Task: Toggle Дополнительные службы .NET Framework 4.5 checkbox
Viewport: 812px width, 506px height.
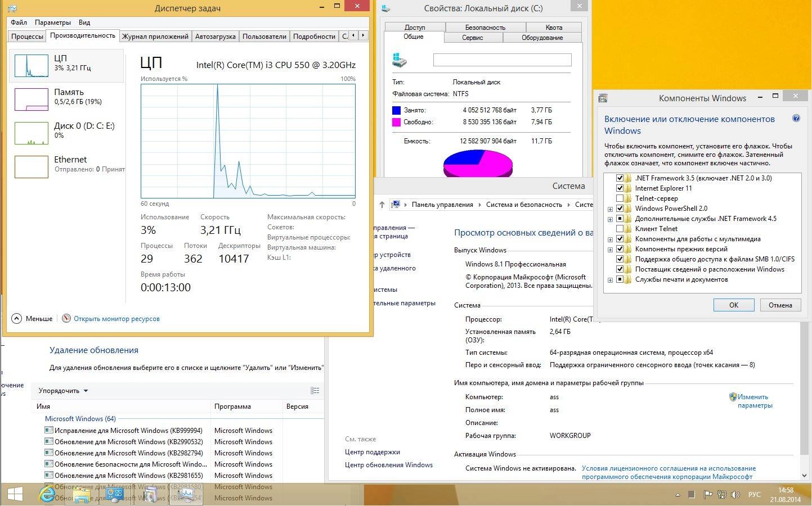Action: point(620,219)
